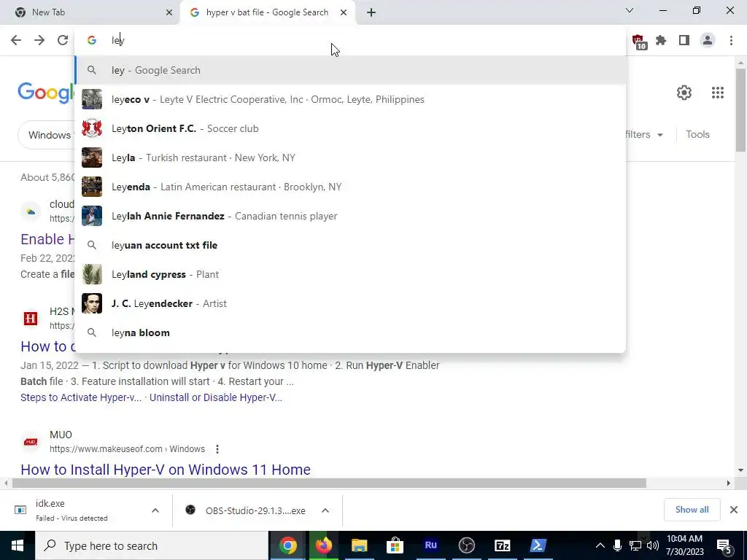
Task: Open the volume tray icon
Action: point(653,545)
